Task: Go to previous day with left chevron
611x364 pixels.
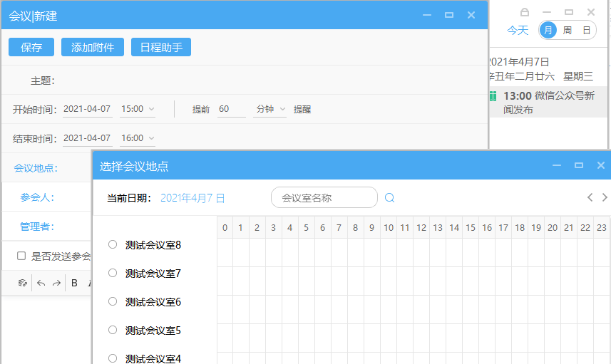Action: [590, 197]
